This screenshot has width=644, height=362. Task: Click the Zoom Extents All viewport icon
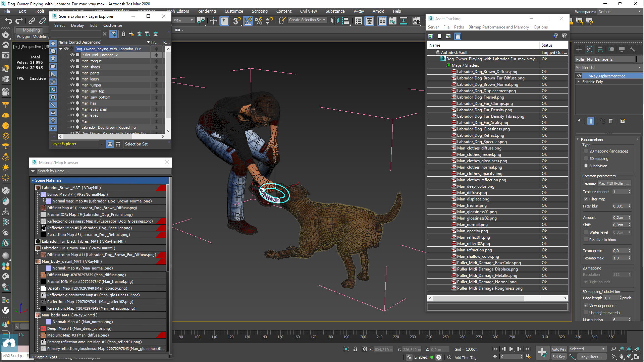pyautogui.click(x=637, y=349)
